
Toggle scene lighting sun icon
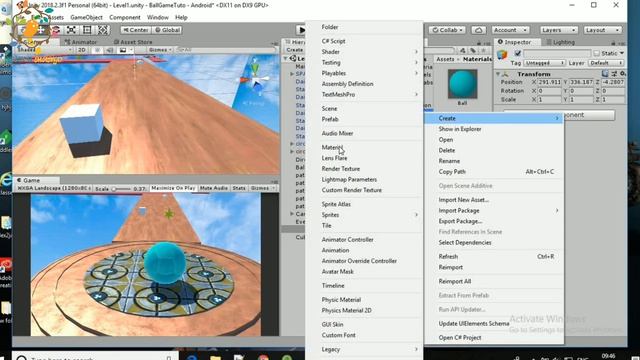(97, 50)
